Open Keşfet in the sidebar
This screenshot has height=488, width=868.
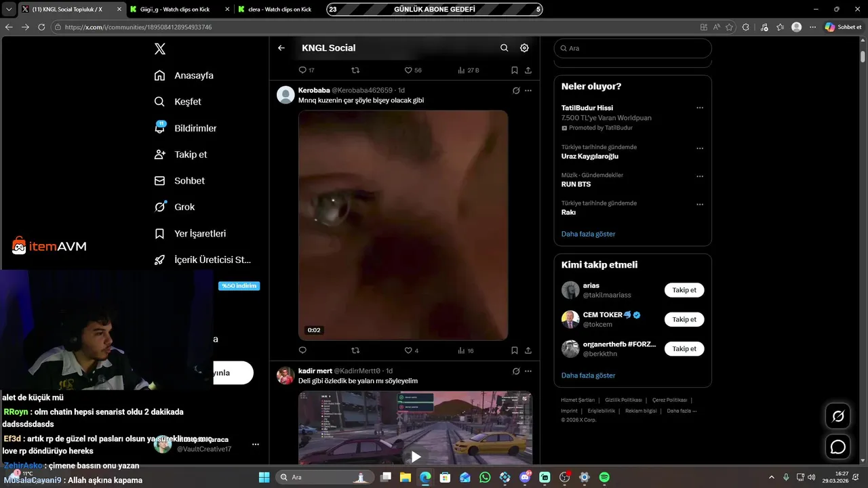pos(178,102)
